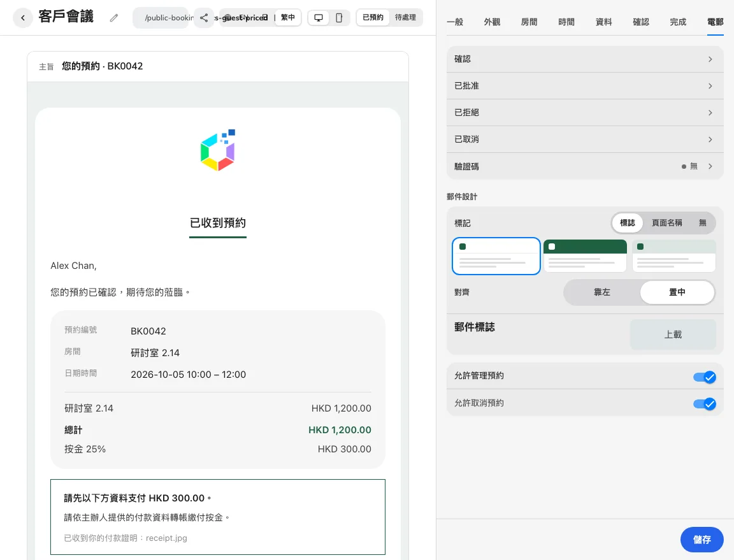Open the 電郵 tab

coord(716,22)
